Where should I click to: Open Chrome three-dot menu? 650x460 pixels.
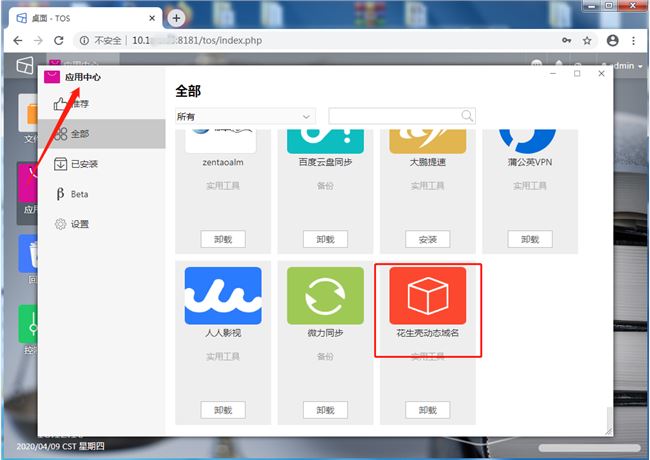coord(633,40)
